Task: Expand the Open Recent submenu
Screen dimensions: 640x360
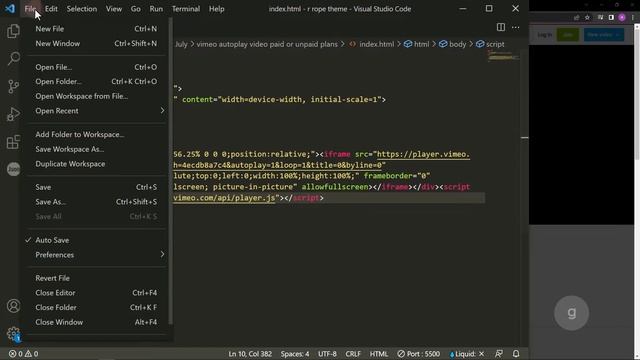Action: [96, 111]
